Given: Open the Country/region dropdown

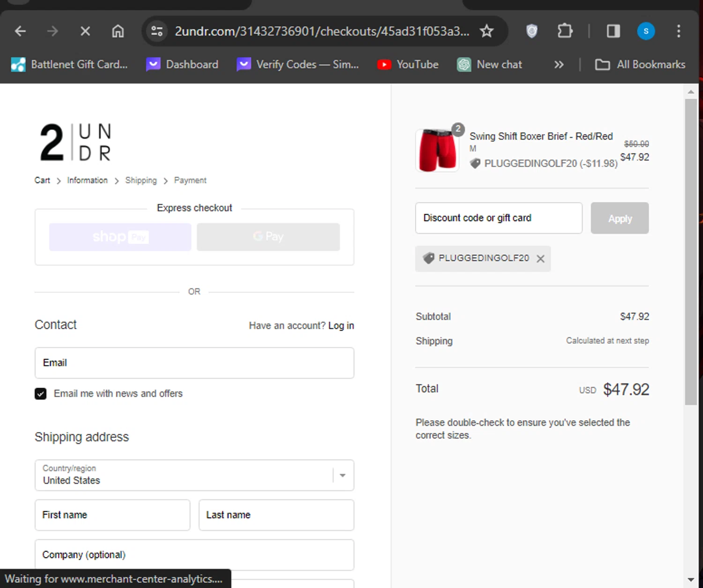Looking at the screenshot, I should click(194, 475).
